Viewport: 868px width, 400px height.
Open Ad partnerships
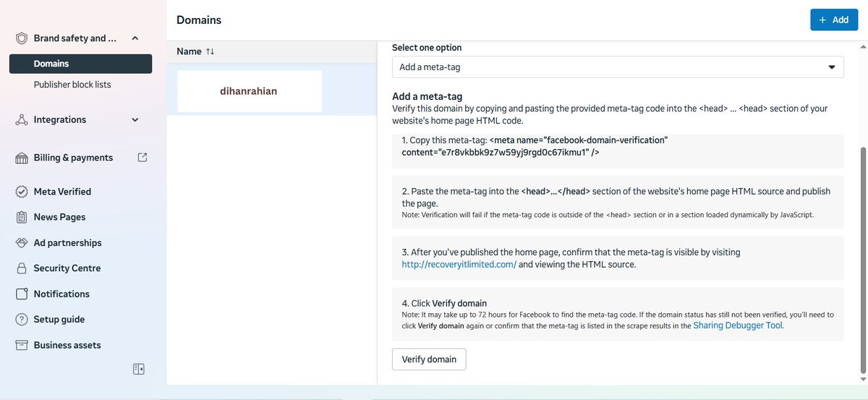click(67, 243)
